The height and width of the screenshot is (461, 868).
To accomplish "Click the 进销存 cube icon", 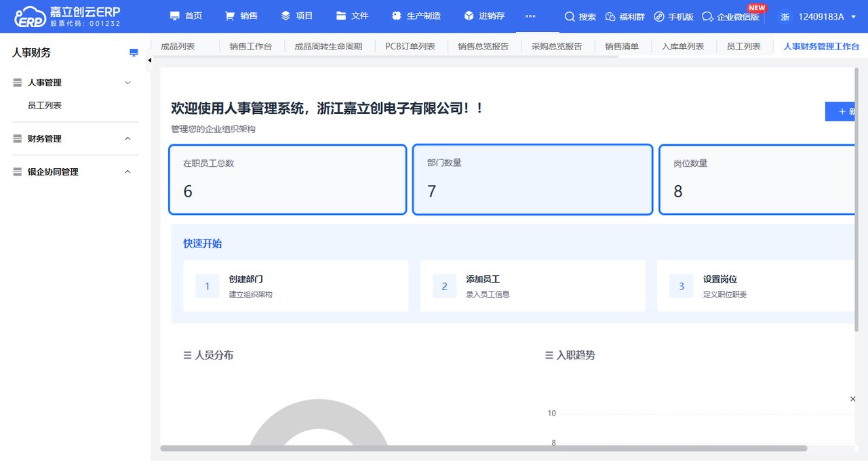I will point(469,16).
